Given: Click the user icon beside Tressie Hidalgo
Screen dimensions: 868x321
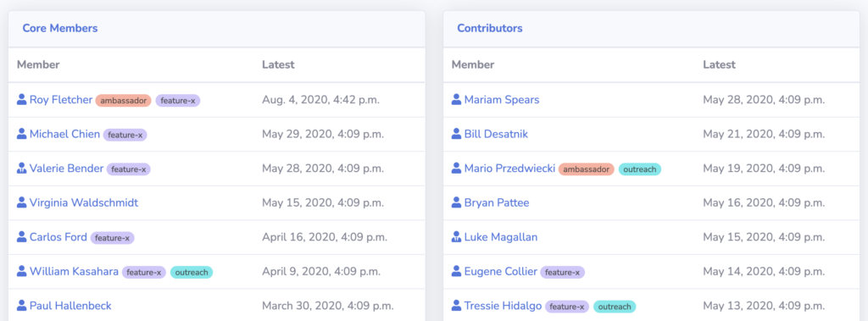Looking at the screenshot, I should click(x=456, y=306).
